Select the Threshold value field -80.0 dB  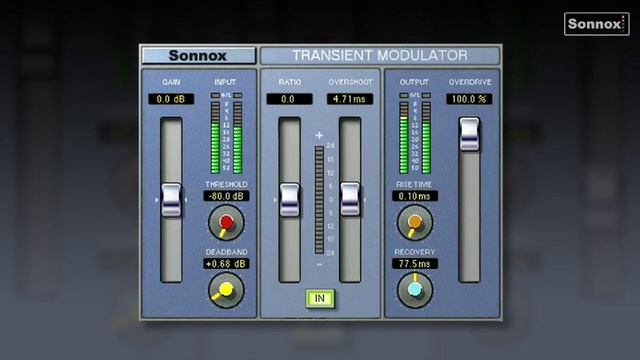[x=226, y=196]
